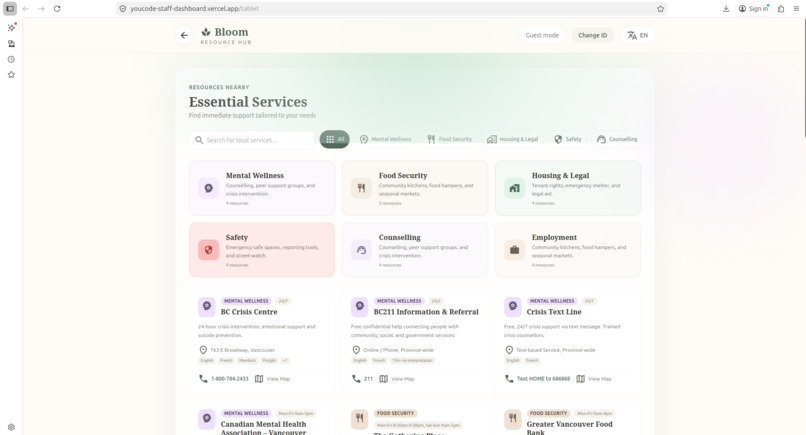Open the BC Crisis Centre listing title

tap(249, 312)
